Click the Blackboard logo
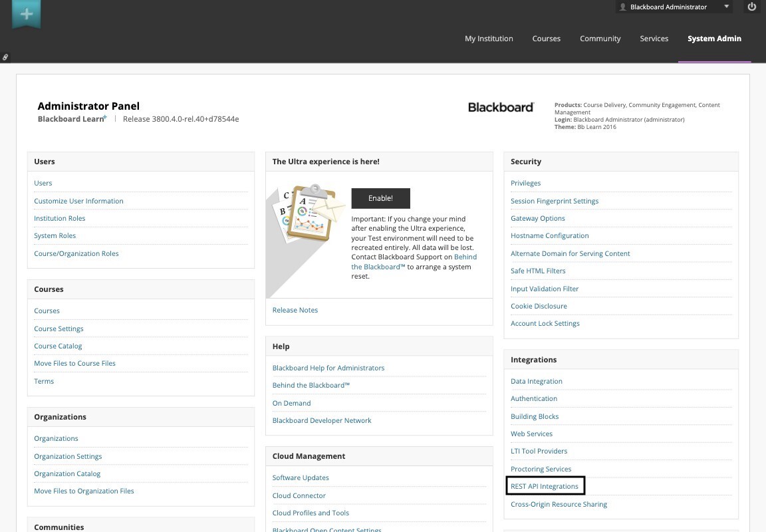This screenshot has width=766, height=532. coord(501,108)
